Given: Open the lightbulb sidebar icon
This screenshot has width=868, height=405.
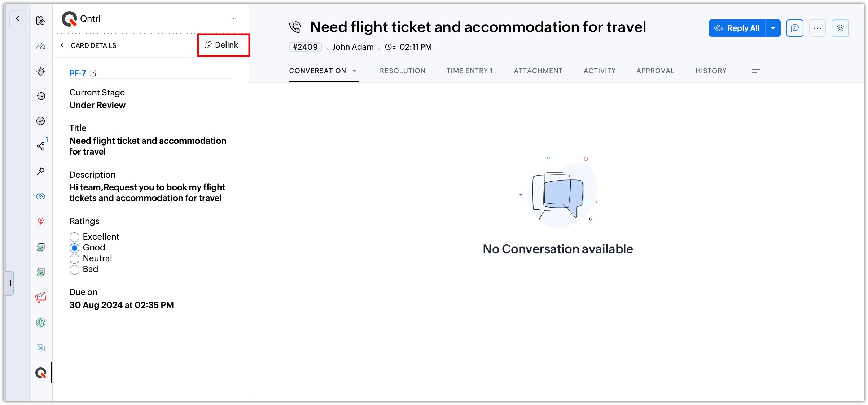Looking at the screenshot, I should 41,71.
